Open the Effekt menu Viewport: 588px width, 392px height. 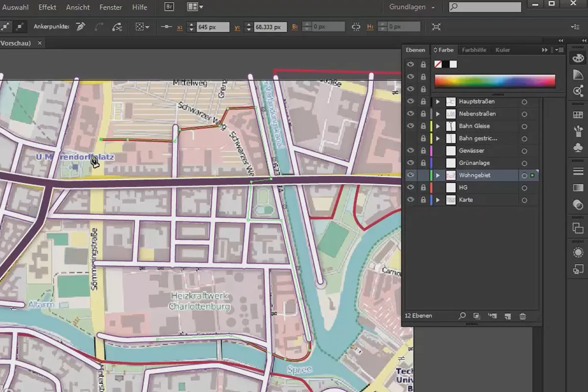click(x=48, y=7)
